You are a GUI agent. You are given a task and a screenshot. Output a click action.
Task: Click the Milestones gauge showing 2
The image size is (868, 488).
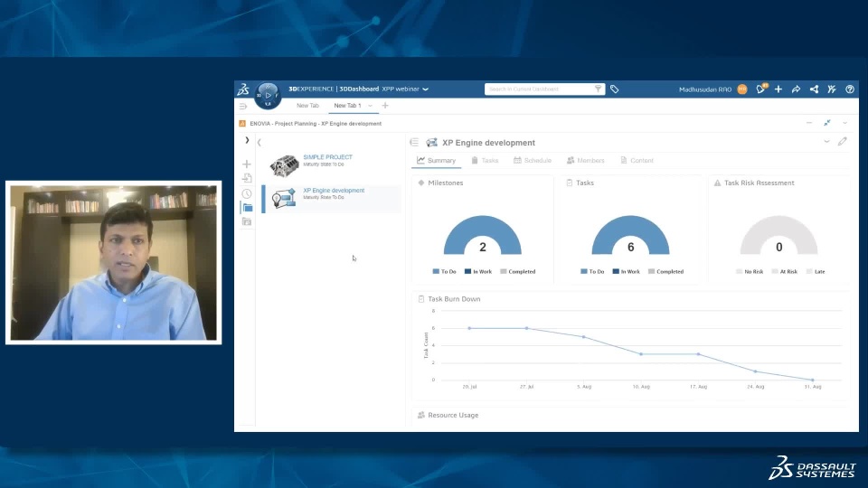(483, 236)
